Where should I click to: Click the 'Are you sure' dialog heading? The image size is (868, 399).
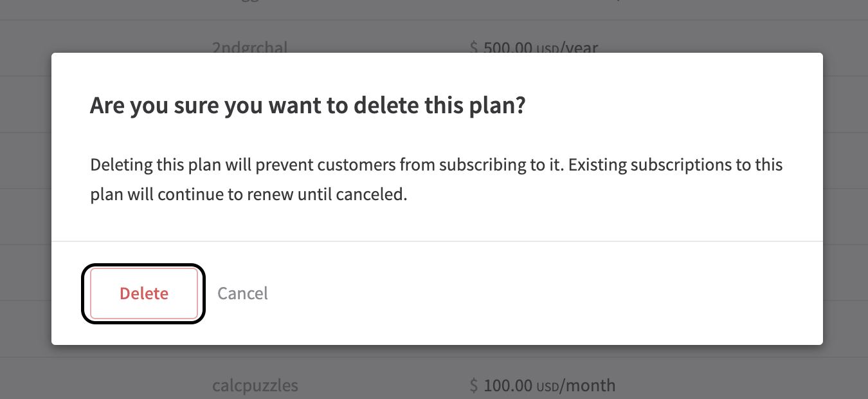pyautogui.click(x=307, y=106)
